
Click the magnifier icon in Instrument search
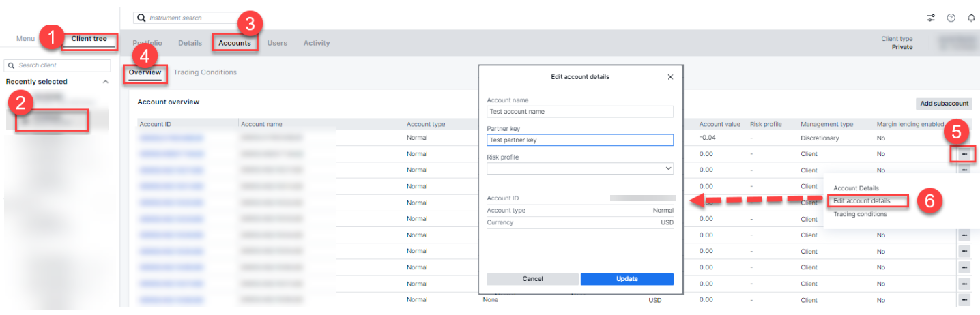(x=142, y=18)
